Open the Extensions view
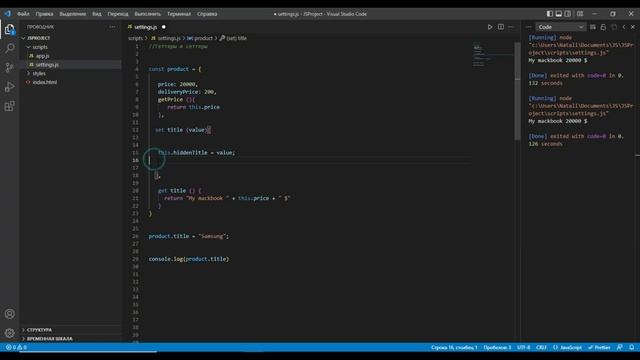Viewport: 640px width, 360px height. (9, 106)
